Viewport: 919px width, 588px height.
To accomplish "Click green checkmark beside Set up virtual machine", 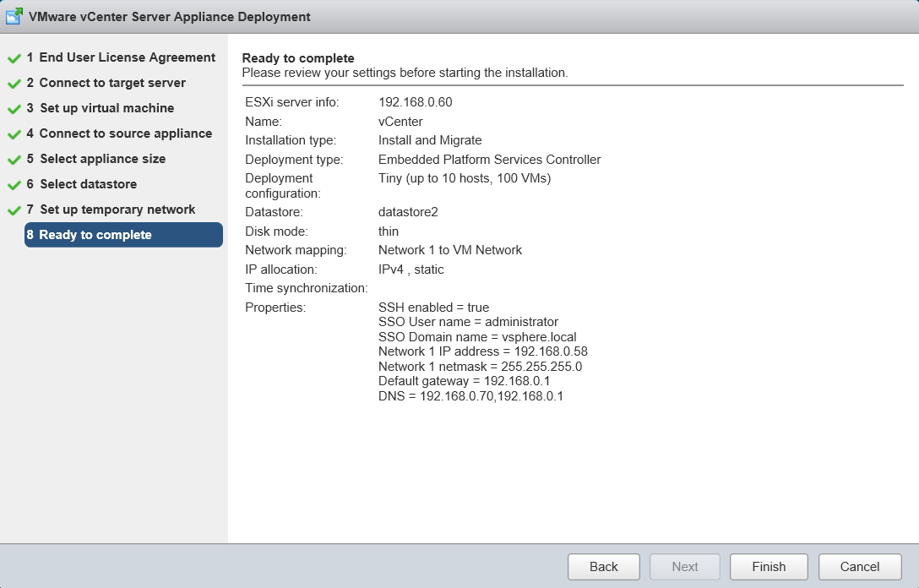I will pyautogui.click(x=14, y=110).
